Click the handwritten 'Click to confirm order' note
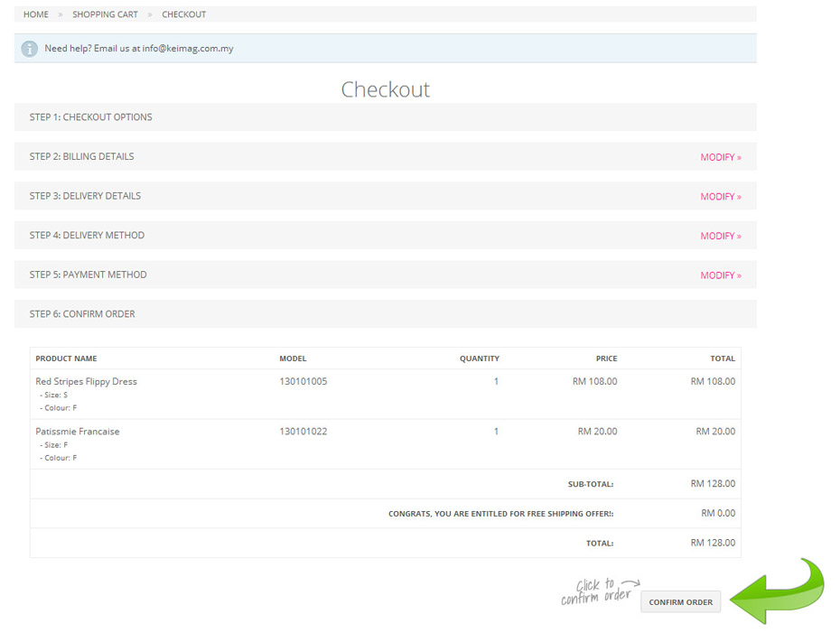Screen dimensions: 840x633 pyautogui.click(x=597, y=591)
